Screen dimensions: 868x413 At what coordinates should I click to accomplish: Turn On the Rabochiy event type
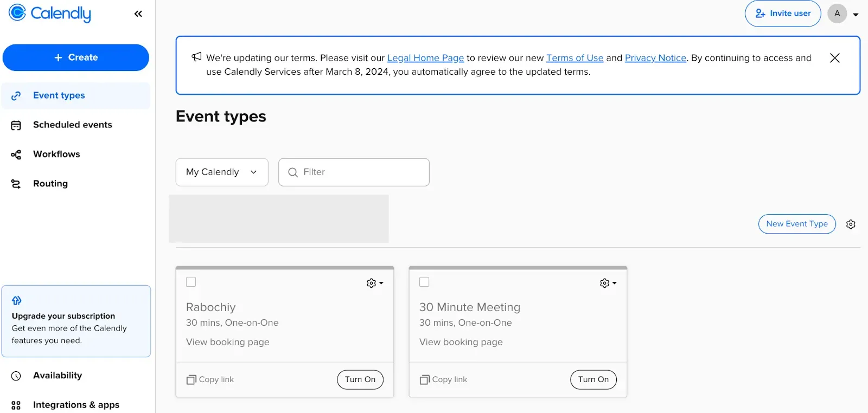click(x=360, y=379)
